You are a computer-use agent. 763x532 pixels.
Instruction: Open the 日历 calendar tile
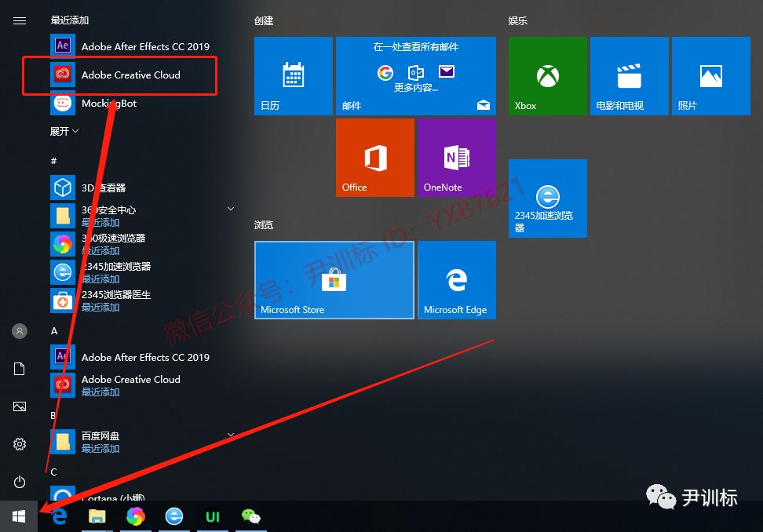294,76
